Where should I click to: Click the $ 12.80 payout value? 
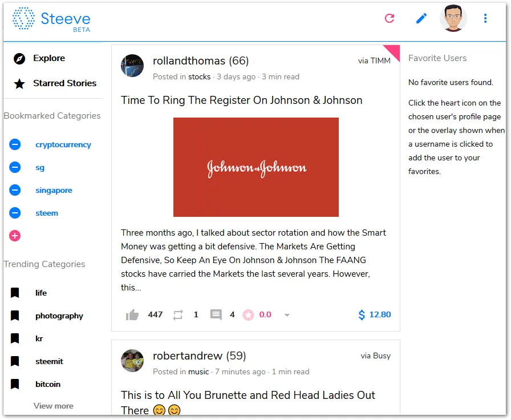click(375, 314)
